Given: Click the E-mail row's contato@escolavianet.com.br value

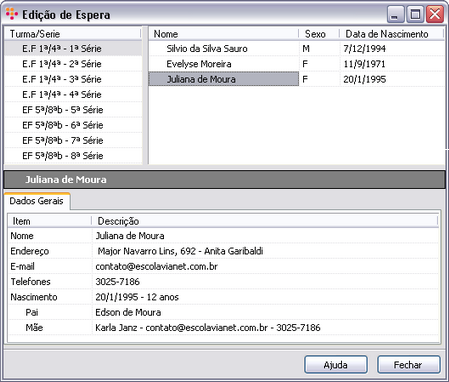Looking at the screenshot, I should pyautogui.click(x=157, y=267).
